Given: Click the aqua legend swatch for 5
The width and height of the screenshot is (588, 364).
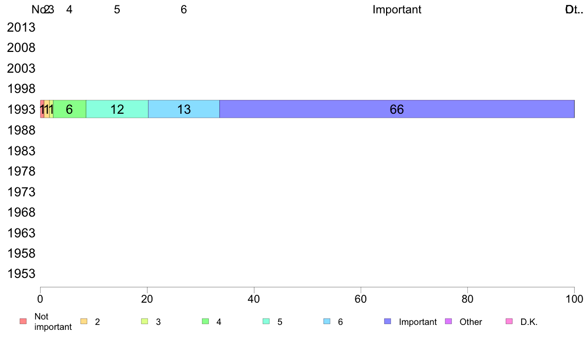Looking at the screenshot, I should coord(266,321).
